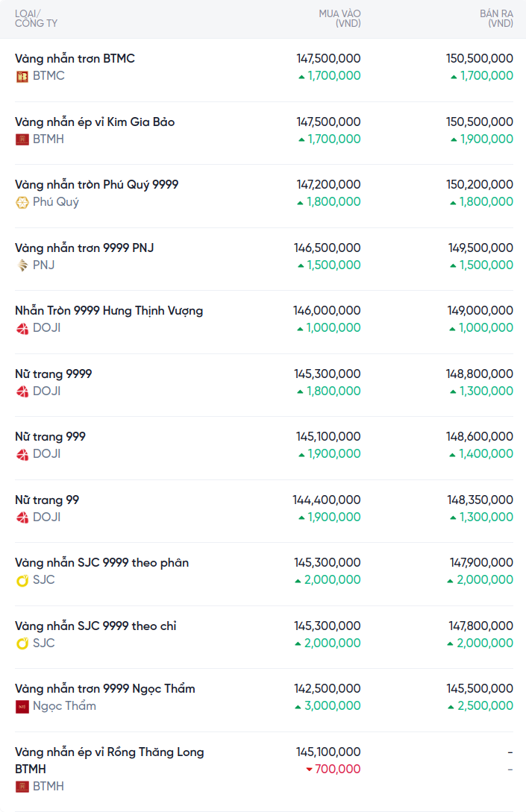This screenshot has width=526, height=812.
Task: Click the Ngọc Thẩm logo icon
Action: click(22, 706)
